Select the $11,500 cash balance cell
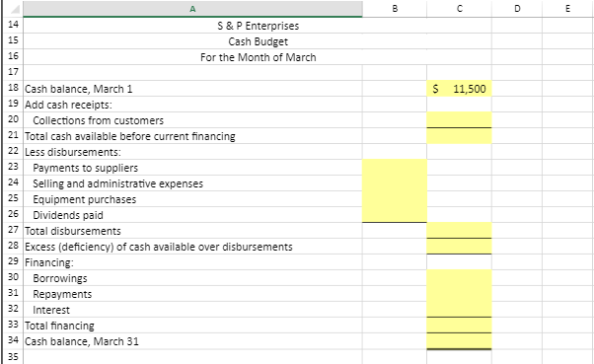594x364 pixels. [x=459, y=89]
